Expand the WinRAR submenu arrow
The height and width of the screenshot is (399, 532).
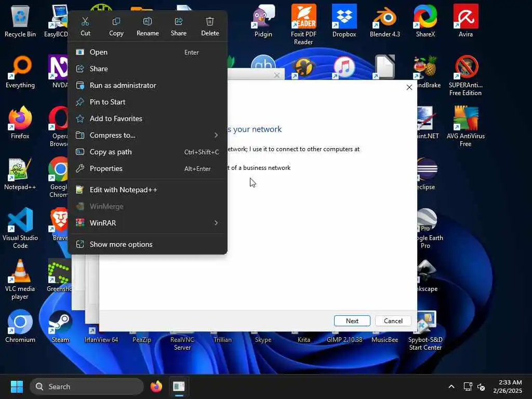[x=216, y=223]
